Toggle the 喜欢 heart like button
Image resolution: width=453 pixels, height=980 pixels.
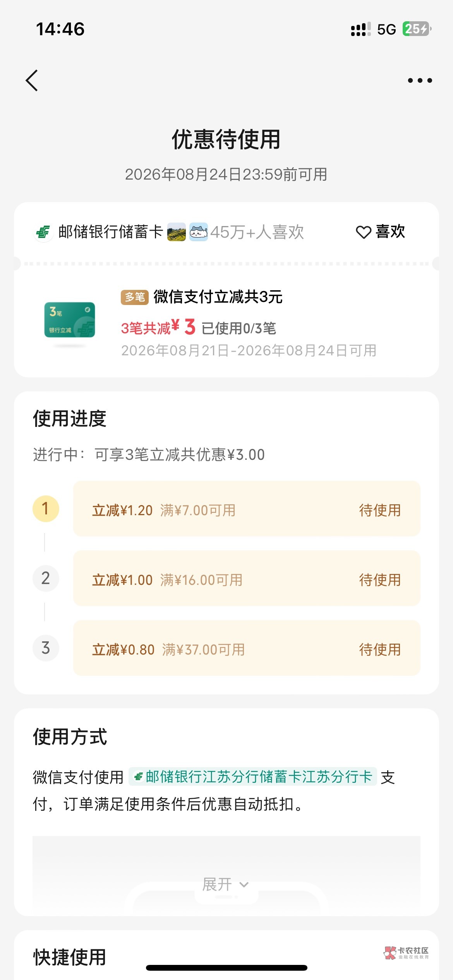[380, 232]
